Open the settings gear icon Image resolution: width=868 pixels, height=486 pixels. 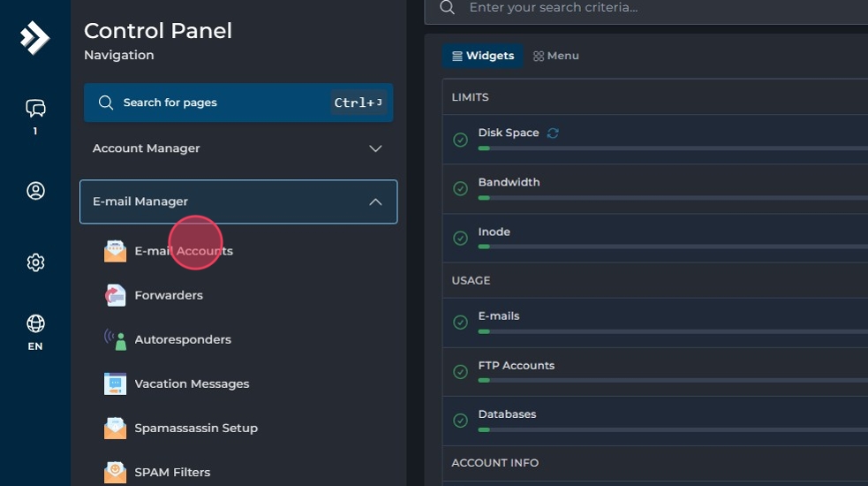35,262
